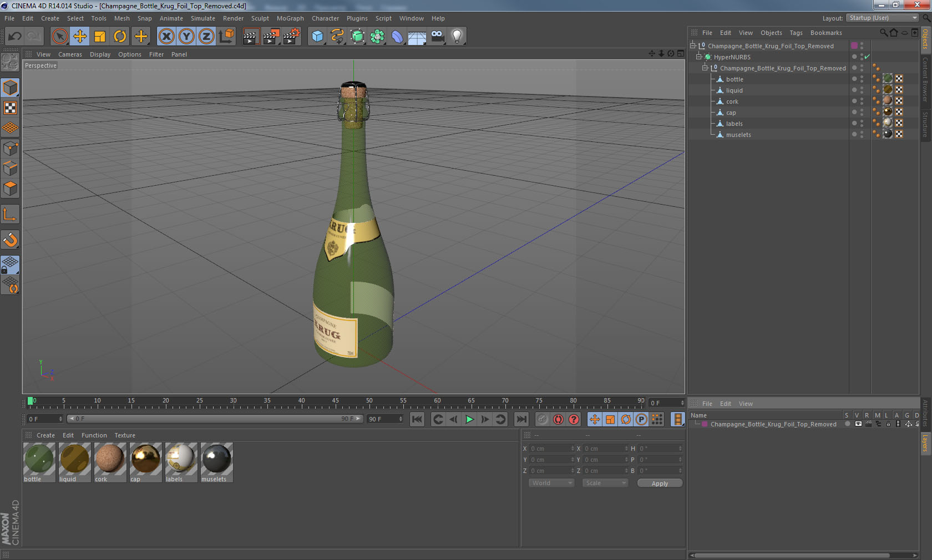The image size is (932, 560).
Task: Activate the Rotate tool
Action: pos(120,37)
